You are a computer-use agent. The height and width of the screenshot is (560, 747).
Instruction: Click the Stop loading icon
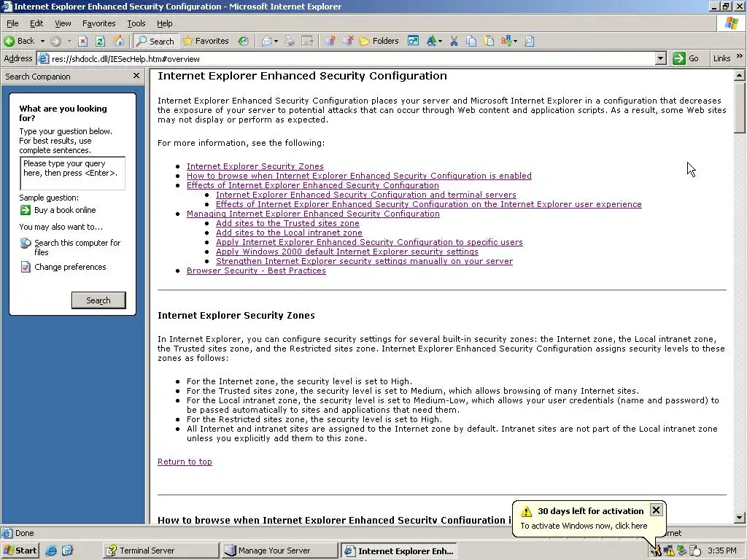pos(83,41)
